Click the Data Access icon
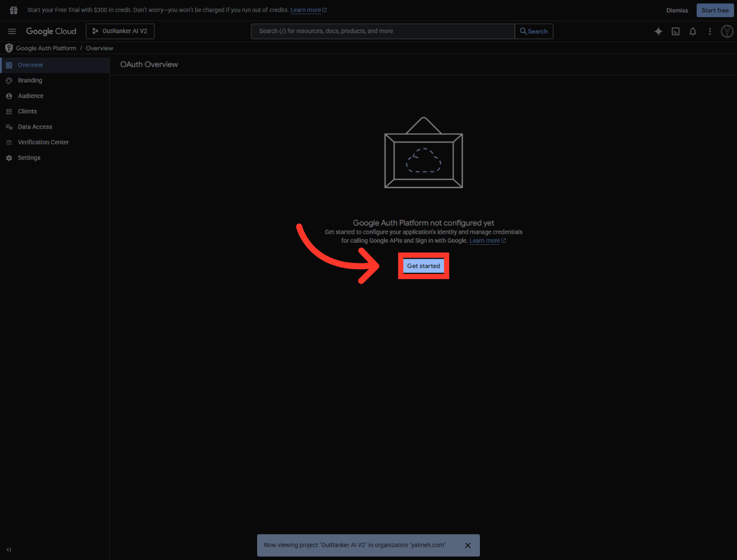Image resolution: width=737 pixels, height=560 pixels. tap(9, 127)
